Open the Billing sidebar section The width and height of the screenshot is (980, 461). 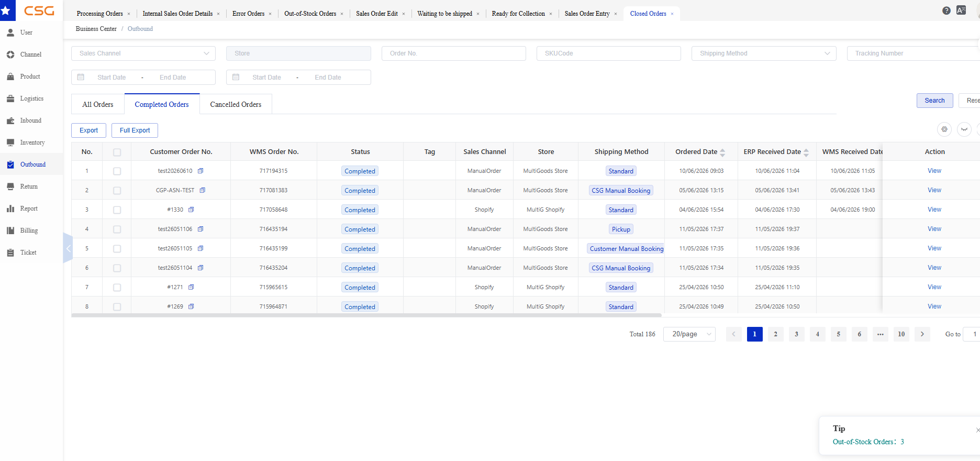click(29, 230)
